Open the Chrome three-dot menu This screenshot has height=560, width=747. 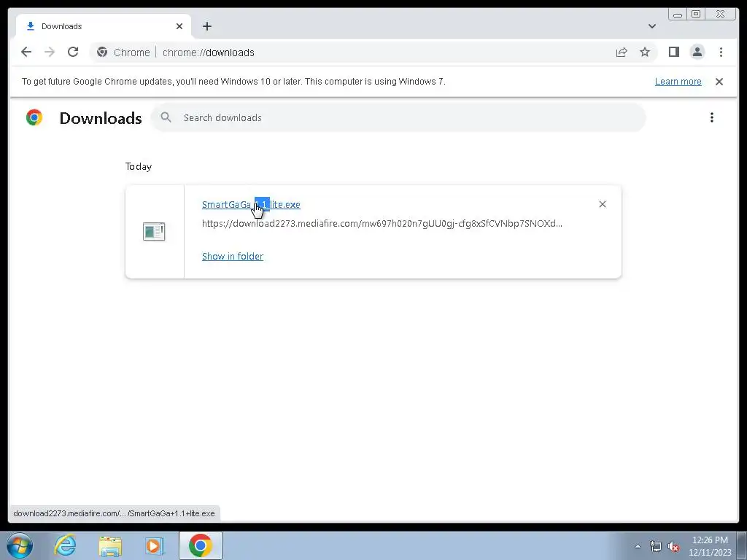coord(721,52)
